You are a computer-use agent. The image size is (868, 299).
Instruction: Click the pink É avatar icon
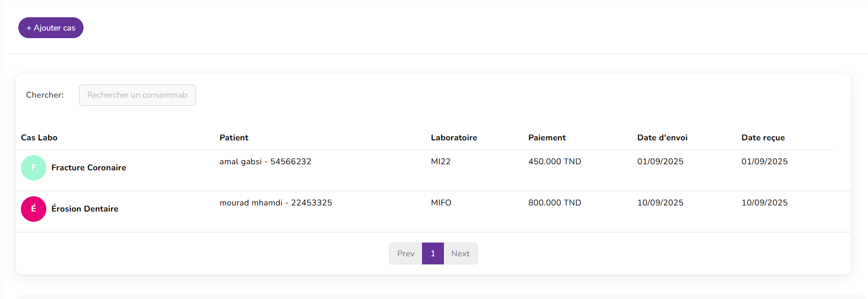coord(34,209)
